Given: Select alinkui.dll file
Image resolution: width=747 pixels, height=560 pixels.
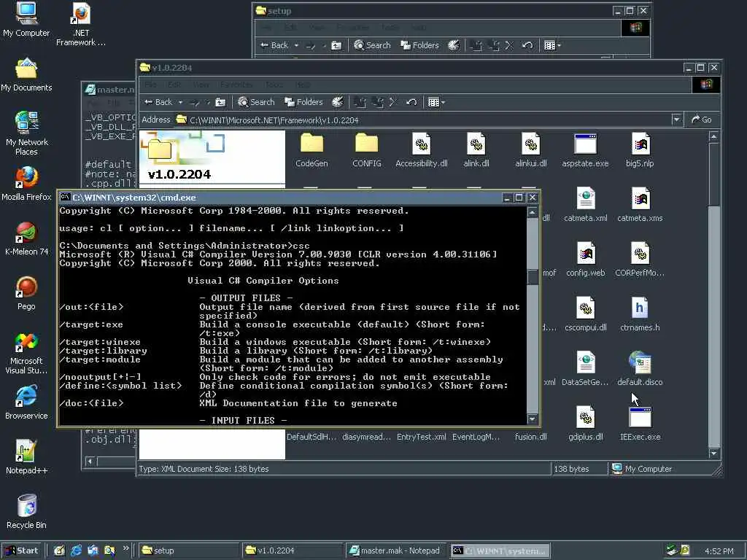Looking at the screenshot, I should [531, 150].
